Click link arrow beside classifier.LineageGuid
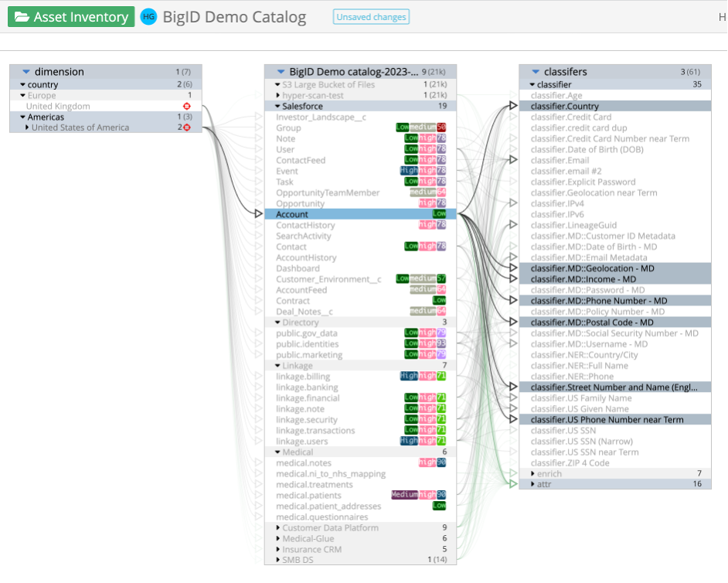728x583 pixels. [513, 225]
